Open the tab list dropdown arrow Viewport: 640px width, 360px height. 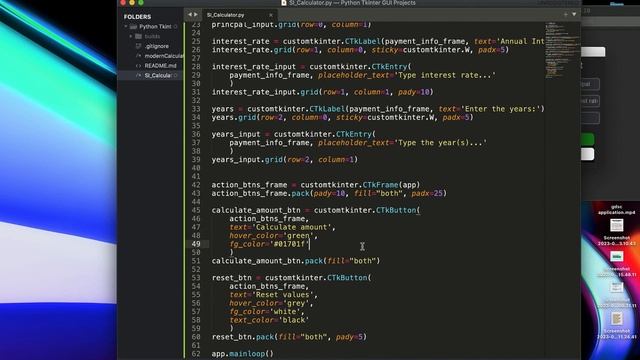(x=574, y=14)
